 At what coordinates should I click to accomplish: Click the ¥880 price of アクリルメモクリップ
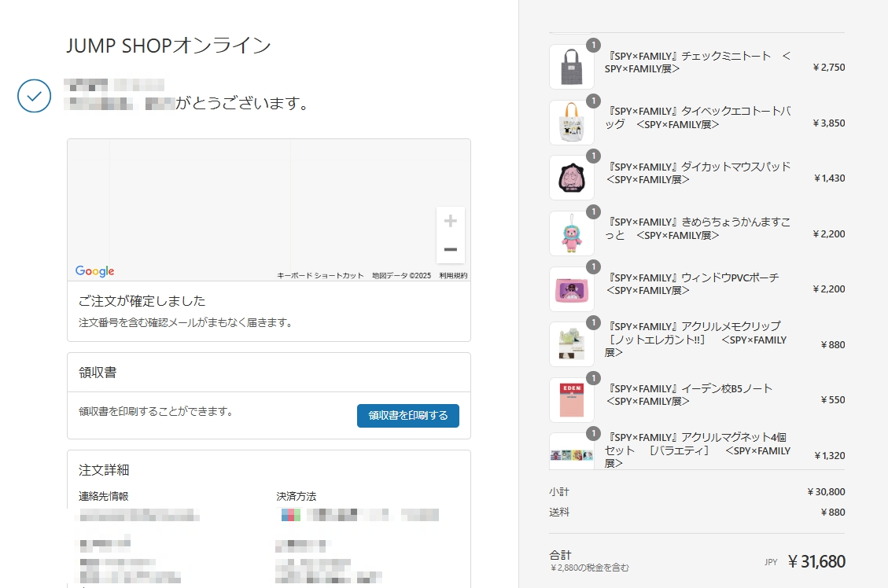coord(832,345)
